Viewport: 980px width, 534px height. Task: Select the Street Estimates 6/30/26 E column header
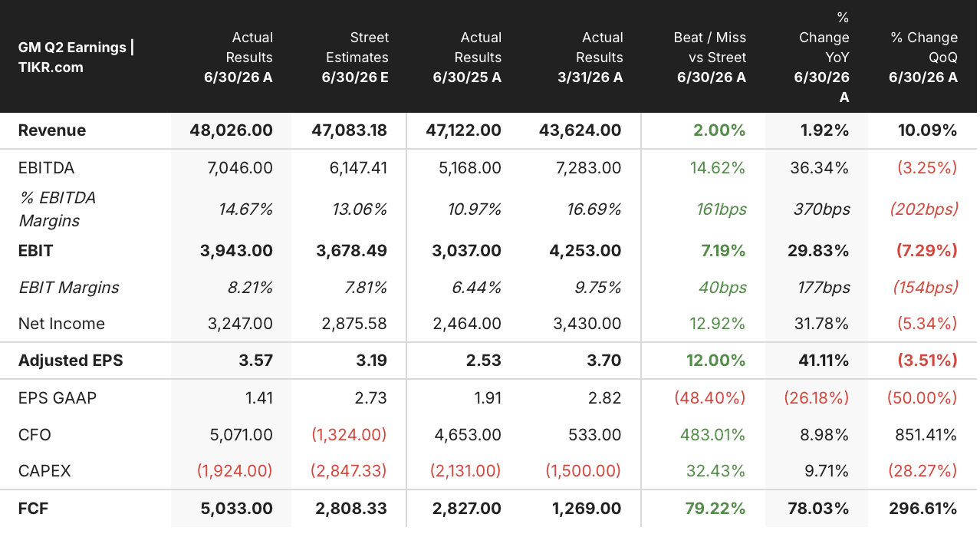click(x=355, y=58)
